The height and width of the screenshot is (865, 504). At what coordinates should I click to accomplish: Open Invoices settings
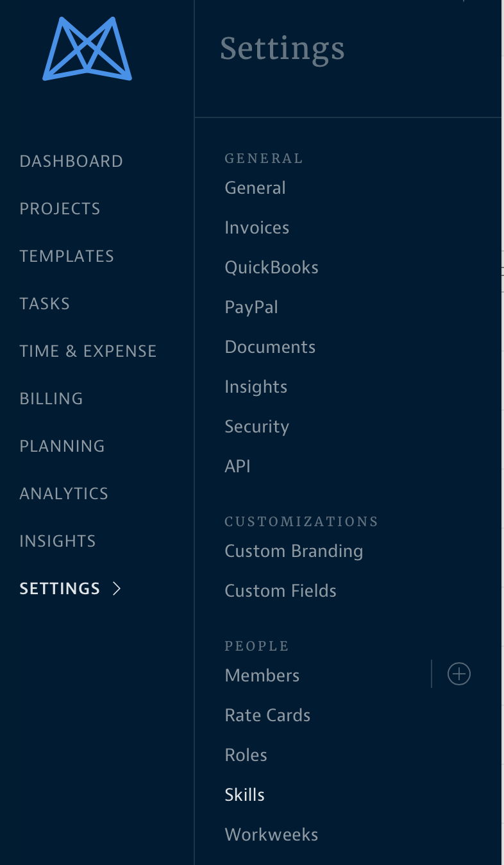click(256, 228)
